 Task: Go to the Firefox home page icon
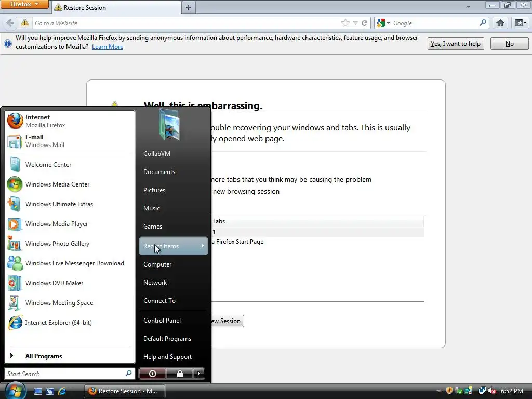coord(500,23)
